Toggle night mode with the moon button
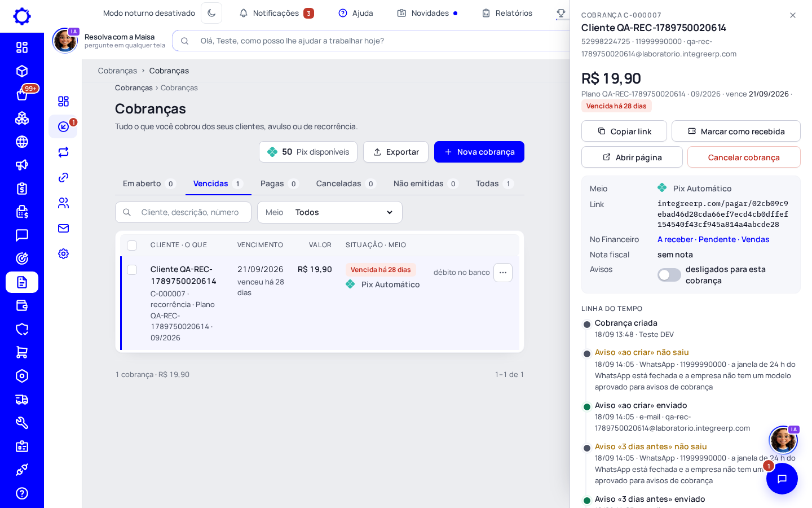The width and height of the screenshot is (812, 508). pos(211,13)
